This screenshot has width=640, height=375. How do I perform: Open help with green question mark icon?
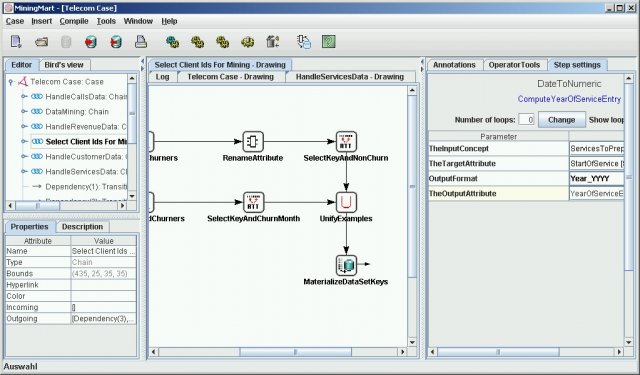pyautogui.click(x=329, y=42)
